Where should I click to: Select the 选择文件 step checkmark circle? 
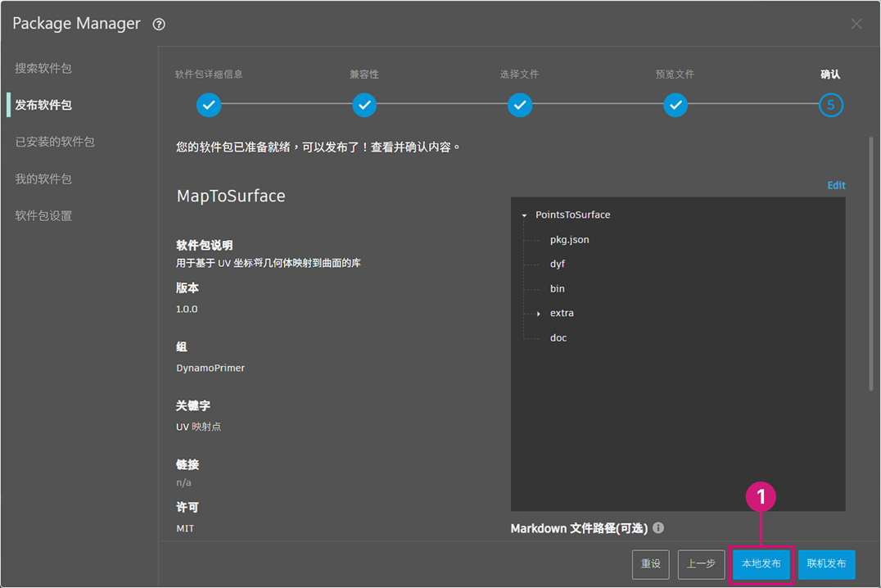[520, 105]
